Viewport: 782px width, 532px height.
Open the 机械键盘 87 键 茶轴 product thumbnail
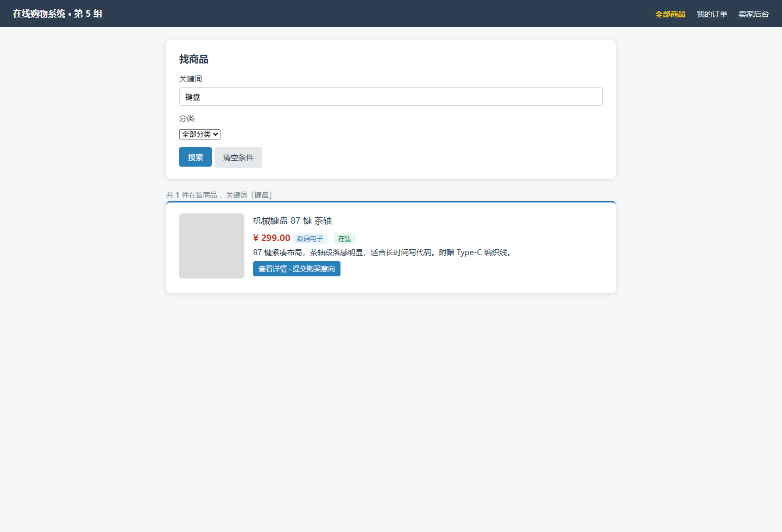212,246
